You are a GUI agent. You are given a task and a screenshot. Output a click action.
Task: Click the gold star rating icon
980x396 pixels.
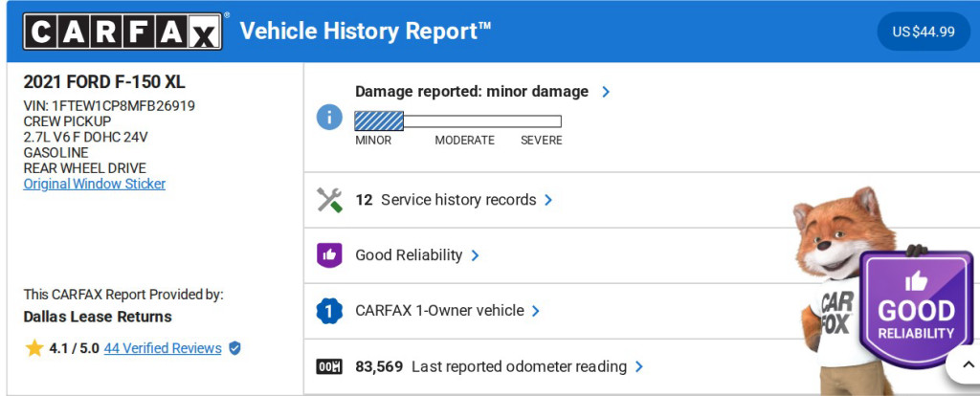[x=34, y=348]
